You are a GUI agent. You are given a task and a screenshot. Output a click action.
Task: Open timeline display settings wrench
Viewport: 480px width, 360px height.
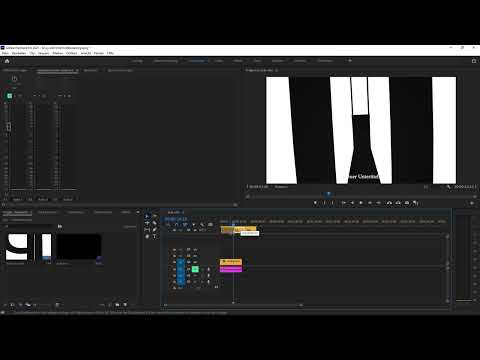pos(202,225)
